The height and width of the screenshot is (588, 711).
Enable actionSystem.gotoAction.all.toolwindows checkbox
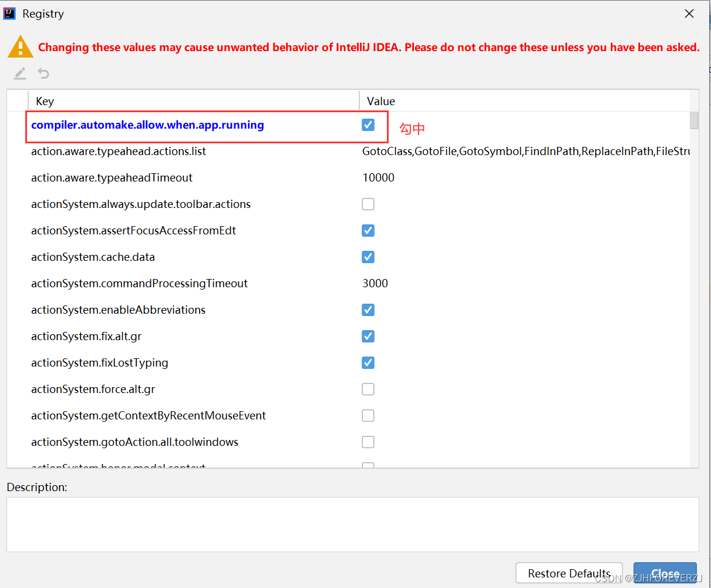(x=368, y=442)
